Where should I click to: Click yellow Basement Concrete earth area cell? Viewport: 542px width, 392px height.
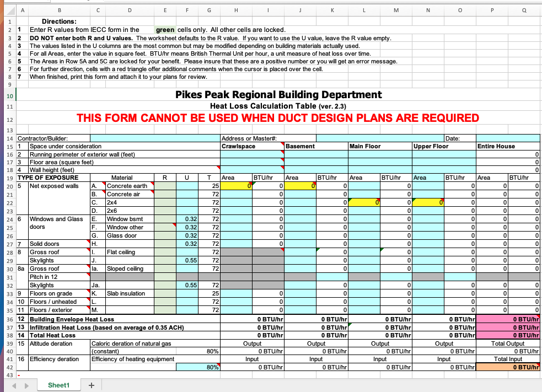(300, 186)
